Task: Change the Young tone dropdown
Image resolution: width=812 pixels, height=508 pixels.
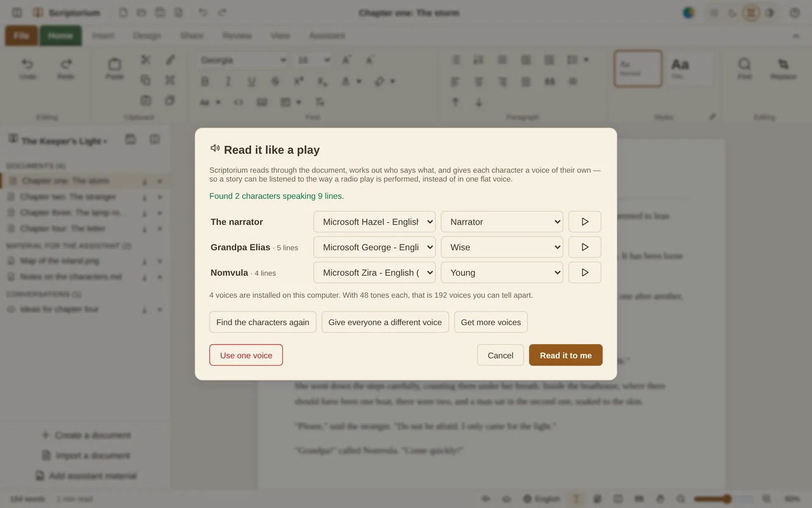Action: (x=502, y=272)
